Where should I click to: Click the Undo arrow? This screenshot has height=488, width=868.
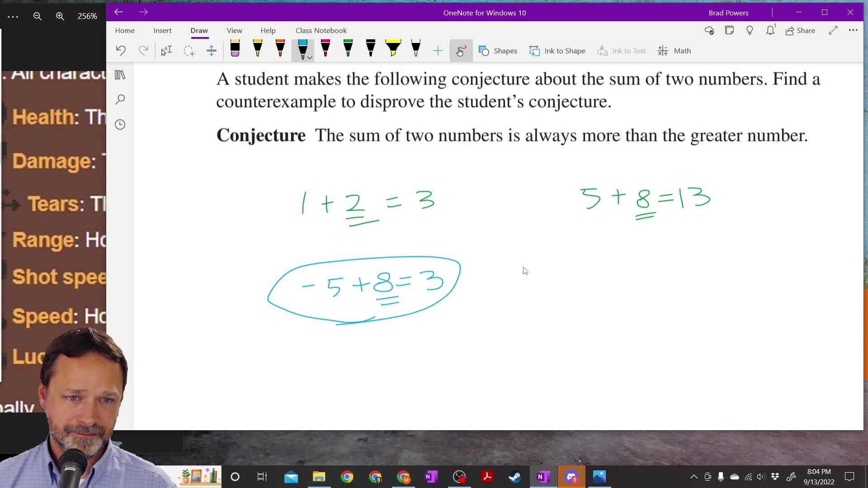pyautogui.click(x=121, y=50)
